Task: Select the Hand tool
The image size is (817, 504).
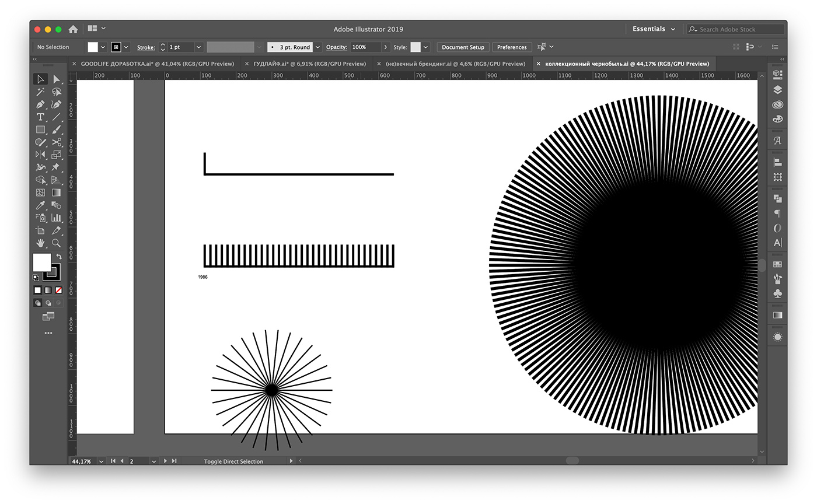Action: tap(40, 243)
